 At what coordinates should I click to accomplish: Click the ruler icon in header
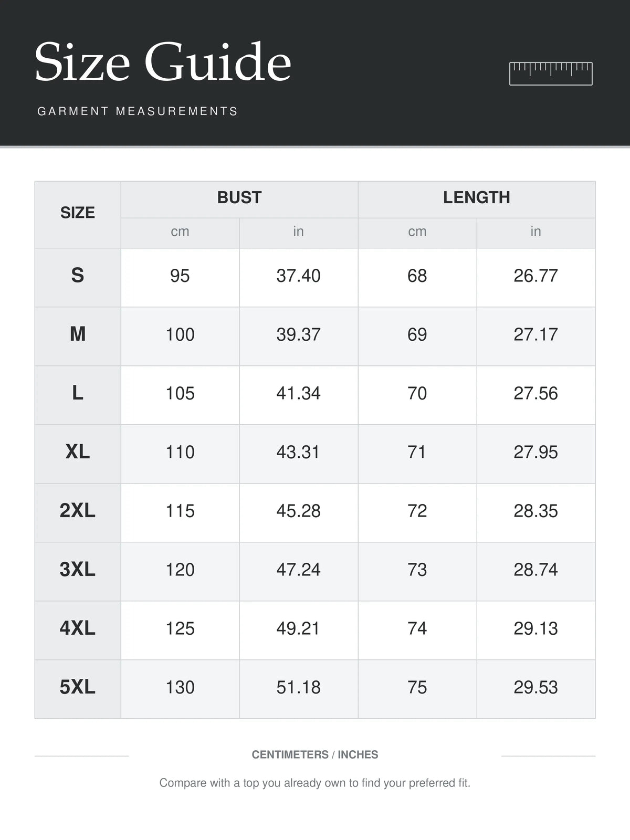pyautogui.click(x=551, y=73)
